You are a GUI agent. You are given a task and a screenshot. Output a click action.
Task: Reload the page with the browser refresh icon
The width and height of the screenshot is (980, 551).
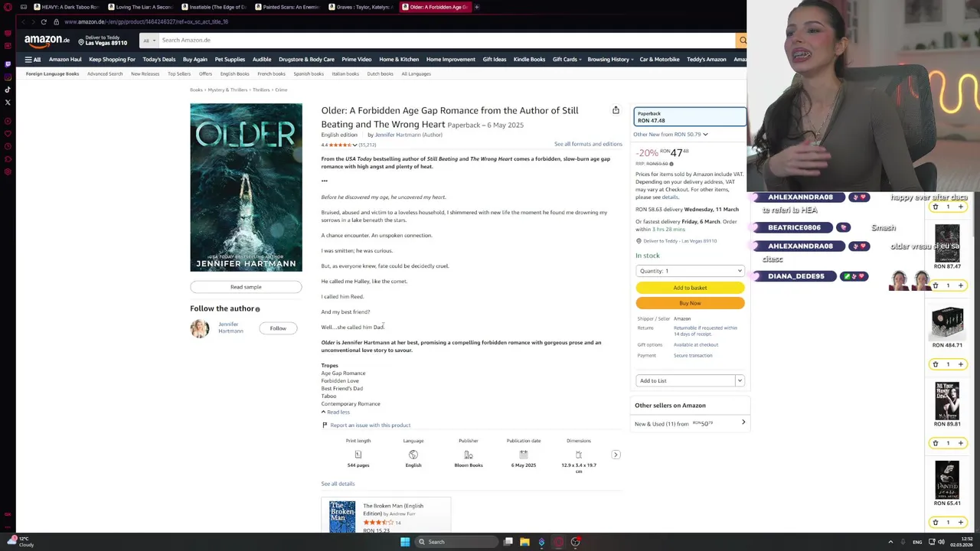pos(44,21)
